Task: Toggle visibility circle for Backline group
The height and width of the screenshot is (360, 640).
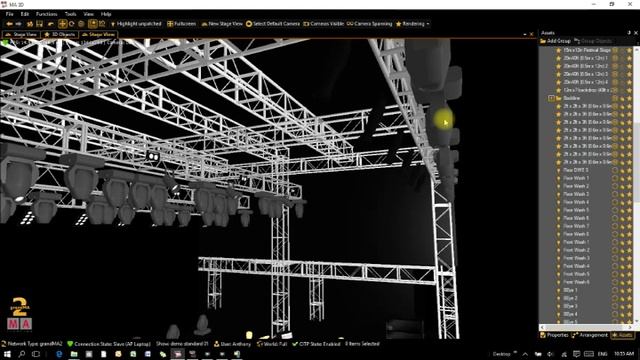Action: [x=615, y=98]
